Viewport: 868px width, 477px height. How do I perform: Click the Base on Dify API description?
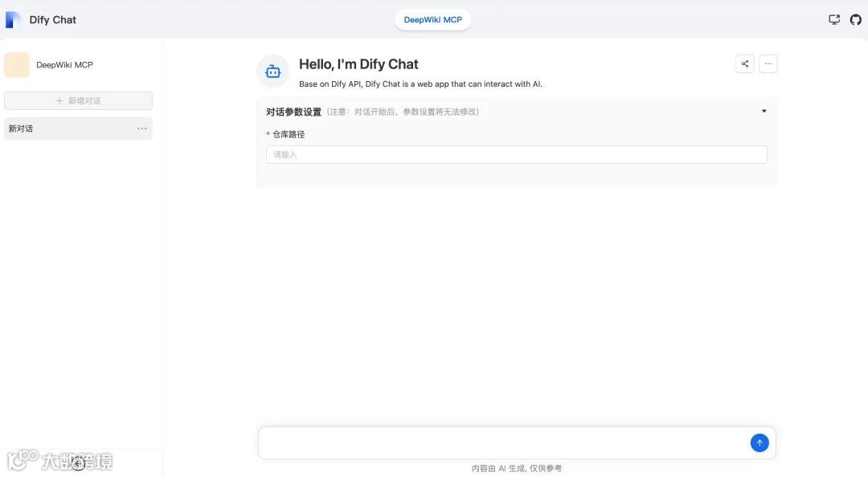tap(420, 84)
